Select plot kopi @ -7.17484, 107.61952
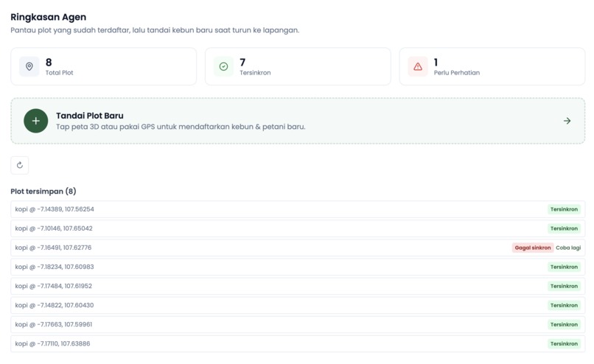This screenshot has height=364, width=594. coord(298,286)
